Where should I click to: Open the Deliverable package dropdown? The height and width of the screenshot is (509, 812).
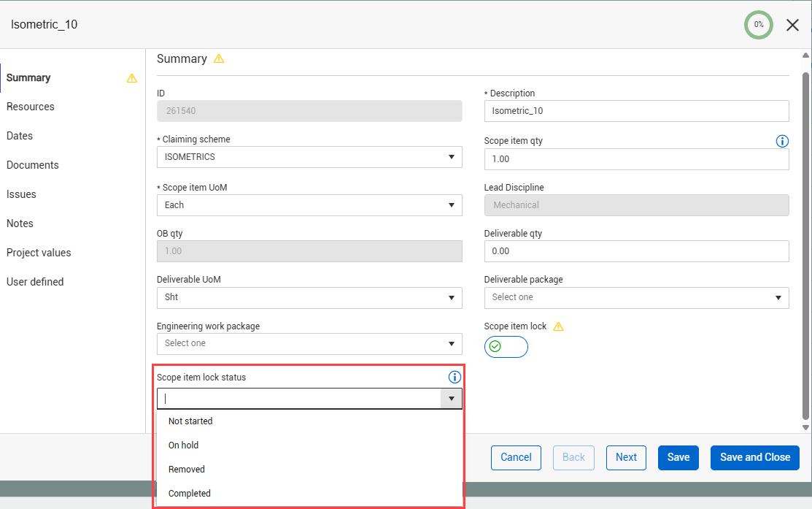point(636,297)
